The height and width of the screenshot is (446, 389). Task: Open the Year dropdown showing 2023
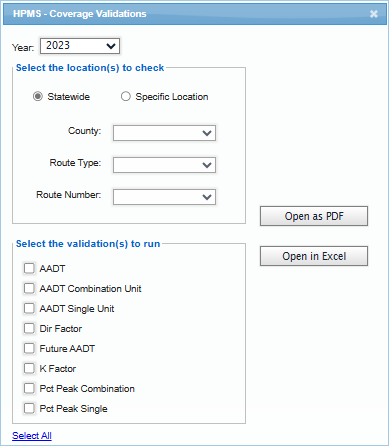(x=80, y=46)
